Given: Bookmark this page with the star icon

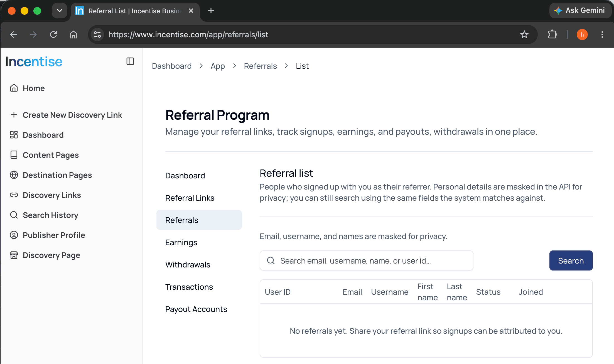Looking at the screenshot, I should (x=524, y=35).
